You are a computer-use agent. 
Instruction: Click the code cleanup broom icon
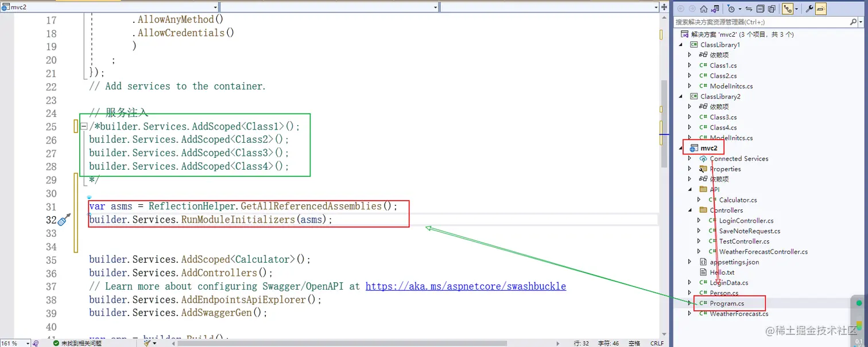click(x=147, y=343)
